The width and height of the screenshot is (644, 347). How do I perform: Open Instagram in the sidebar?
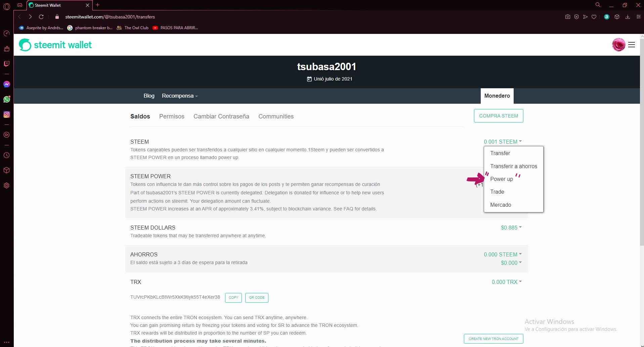[x=6, y=114]
